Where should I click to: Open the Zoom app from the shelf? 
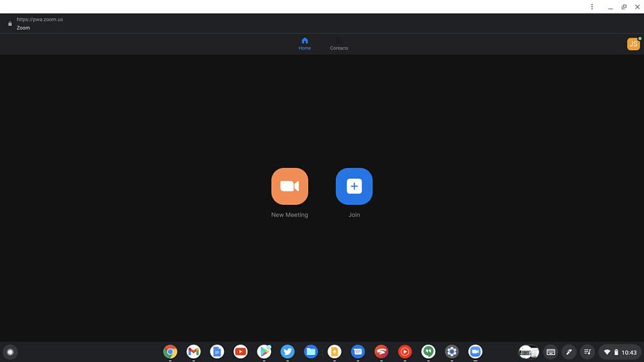[475, 352]
